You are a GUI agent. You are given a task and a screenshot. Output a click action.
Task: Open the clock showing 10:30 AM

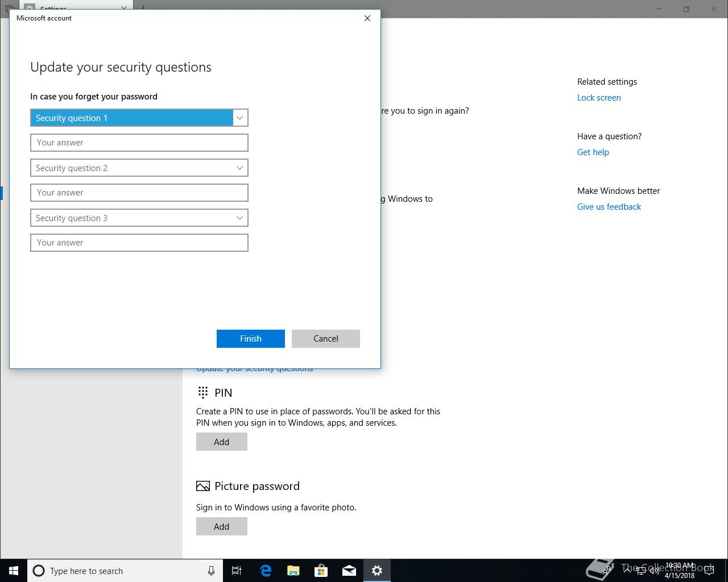[680, 571]
